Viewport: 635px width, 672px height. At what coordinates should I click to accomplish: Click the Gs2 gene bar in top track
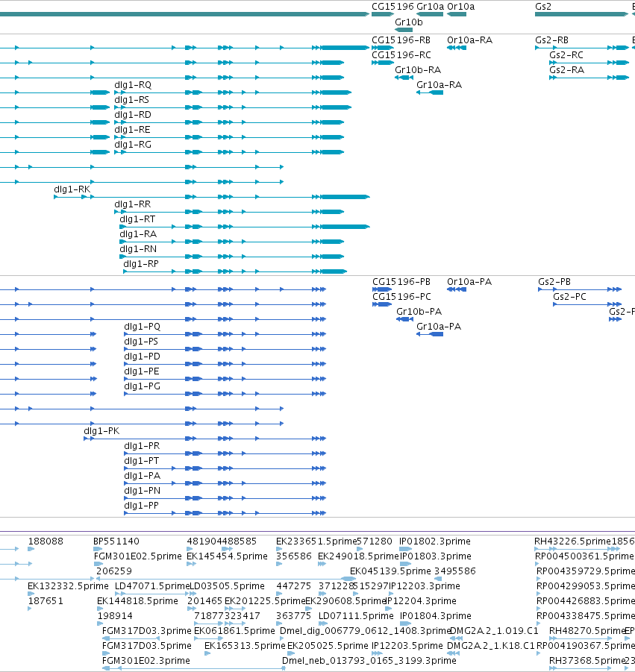pos(581,14)
